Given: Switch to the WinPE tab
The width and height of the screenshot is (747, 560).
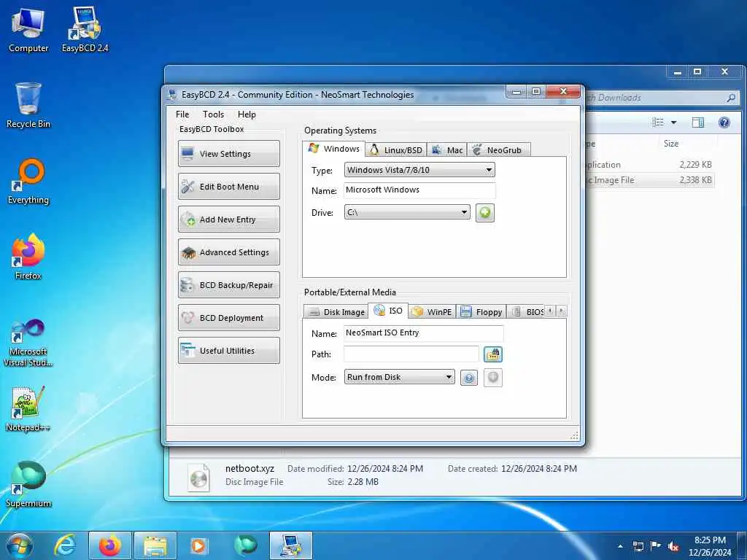Looking at the screenshot, I should [x=432, y=312].
